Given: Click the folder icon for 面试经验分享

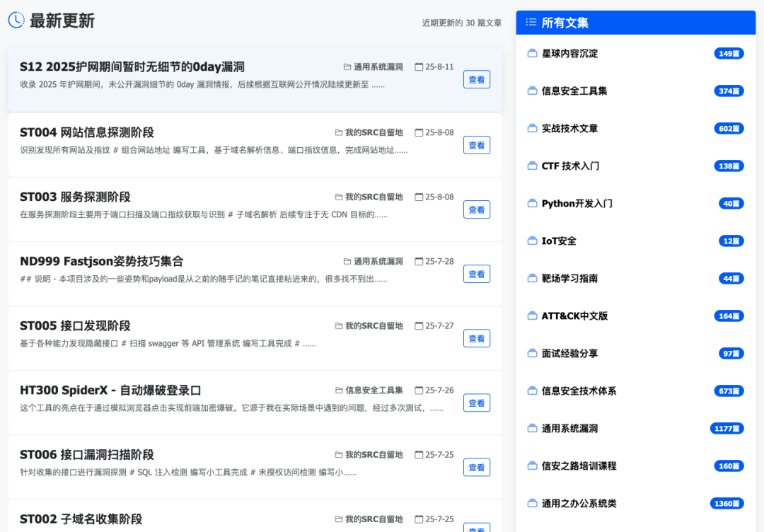Looking at the screenshot, I should pyautogui.click(x=533, y=353).
